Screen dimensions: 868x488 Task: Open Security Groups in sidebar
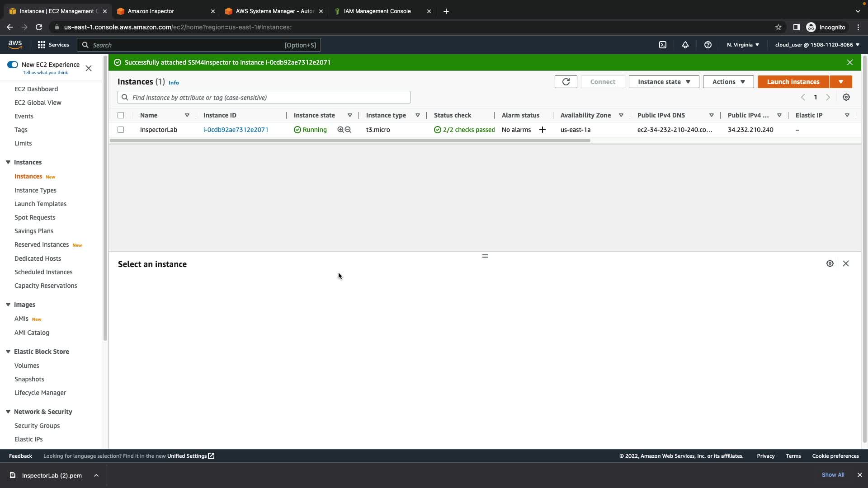(x=37, y=426)
